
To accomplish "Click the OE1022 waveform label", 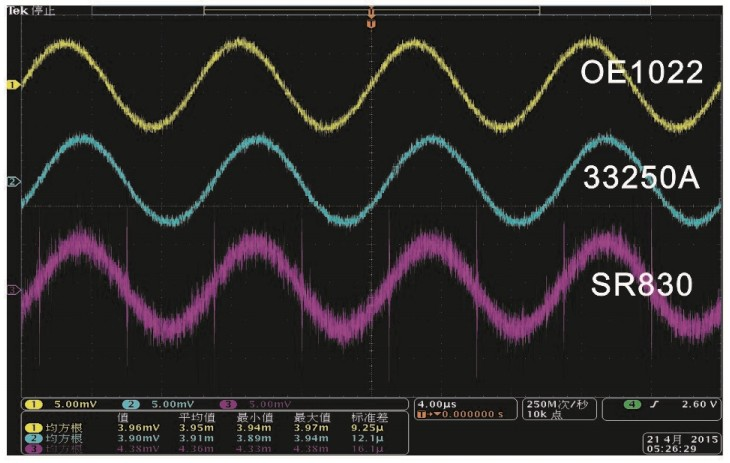I will click(641, 72).
